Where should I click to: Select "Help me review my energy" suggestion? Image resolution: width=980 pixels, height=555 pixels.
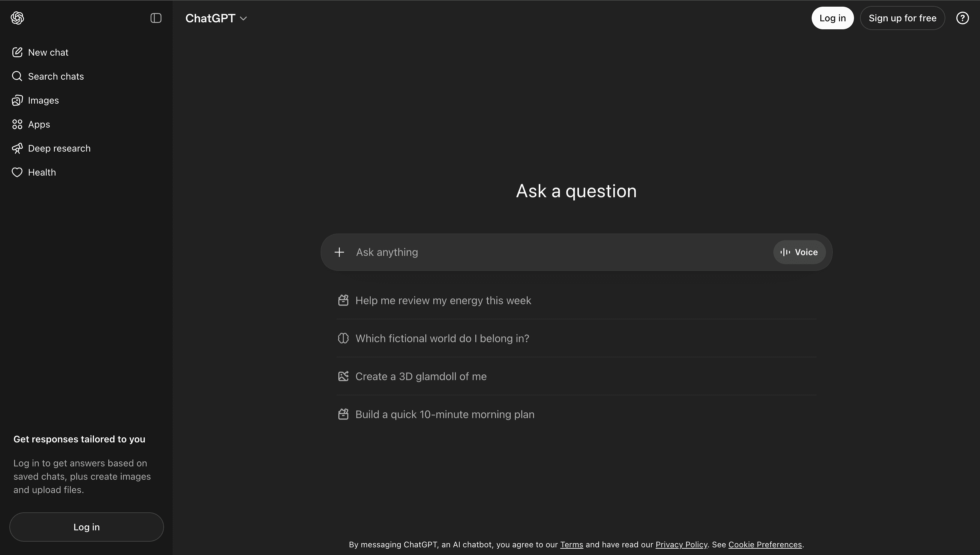[443, 300]
